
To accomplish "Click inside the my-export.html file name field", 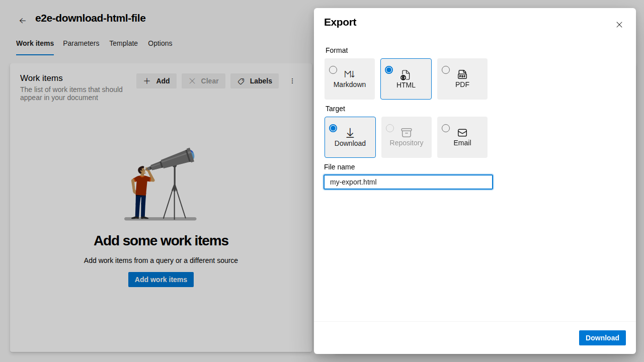I will 408,182.
